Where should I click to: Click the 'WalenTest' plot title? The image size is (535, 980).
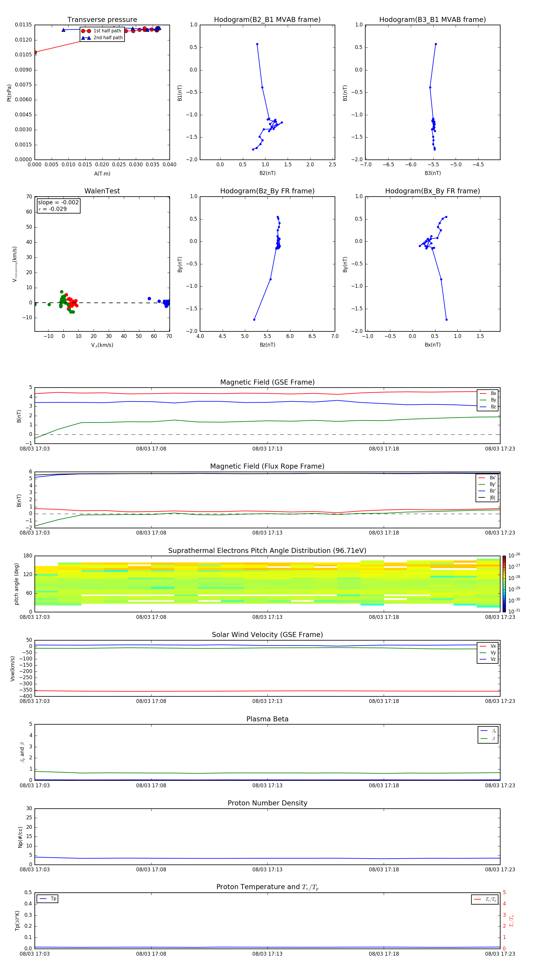(x=102, y=191)
